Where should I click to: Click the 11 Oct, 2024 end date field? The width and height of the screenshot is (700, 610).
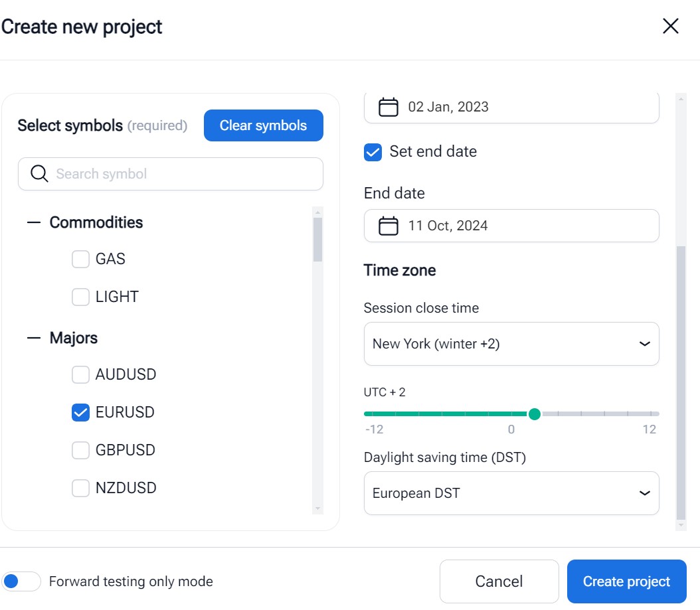point(511,226)
